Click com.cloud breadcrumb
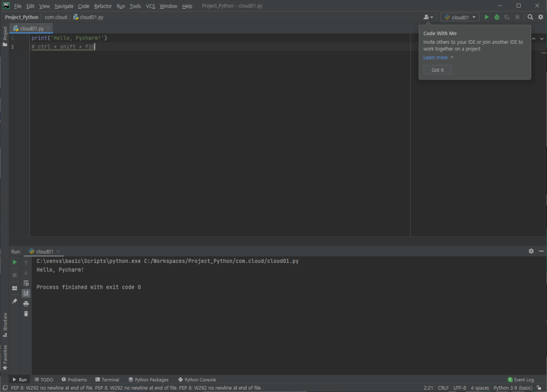This screenshot has width=547, height=392. [56, 17]
